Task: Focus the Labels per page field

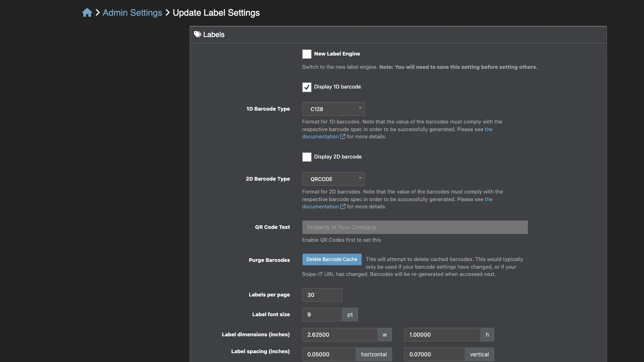Action: (322, 295)
